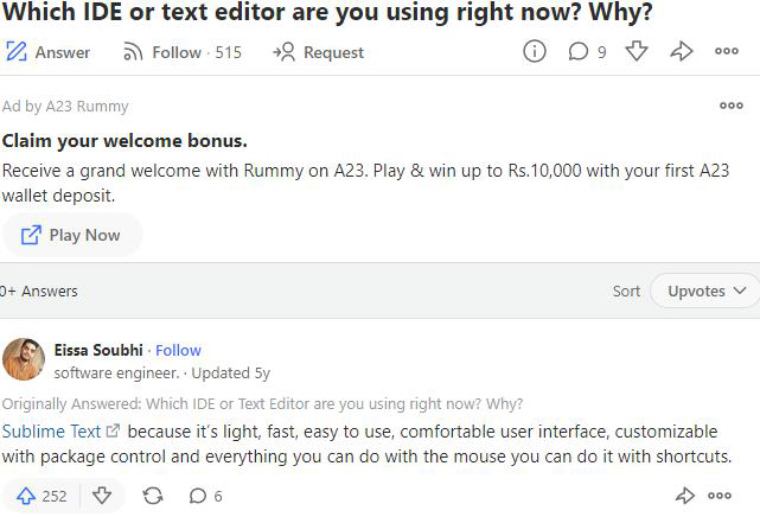Open the question info icon
The height and width of the screenshot is (517, 760).
[x=534, y=51]
